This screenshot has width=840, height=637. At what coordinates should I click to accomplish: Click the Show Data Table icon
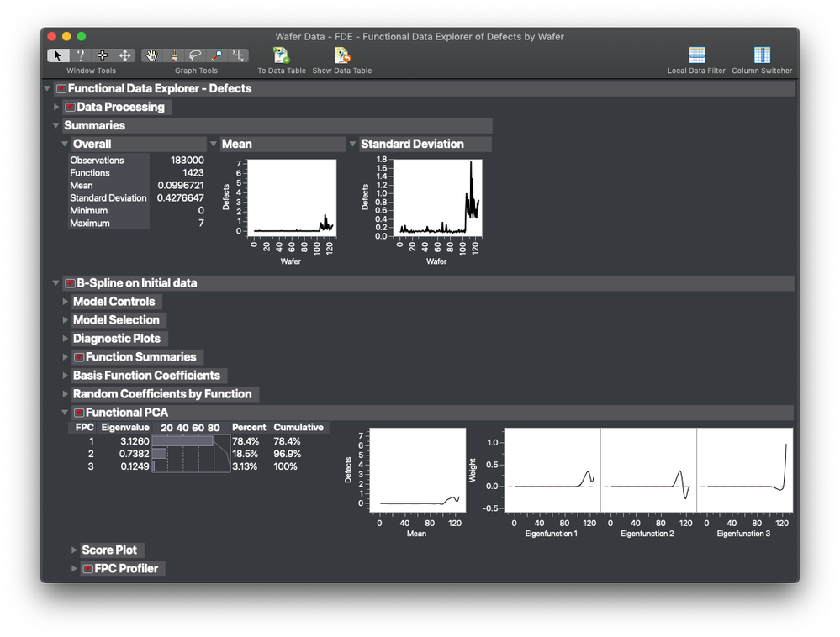pyautogui.click(x=342, y=55)
